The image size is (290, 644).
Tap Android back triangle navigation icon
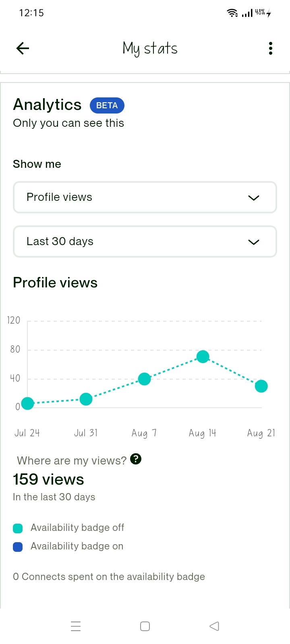(x=214, y=626)
